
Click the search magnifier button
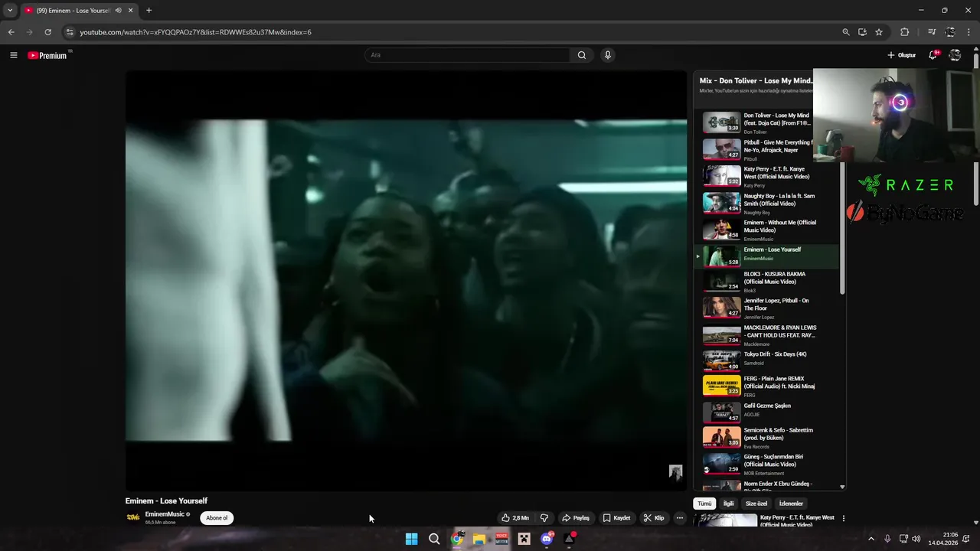click(582, 55)
